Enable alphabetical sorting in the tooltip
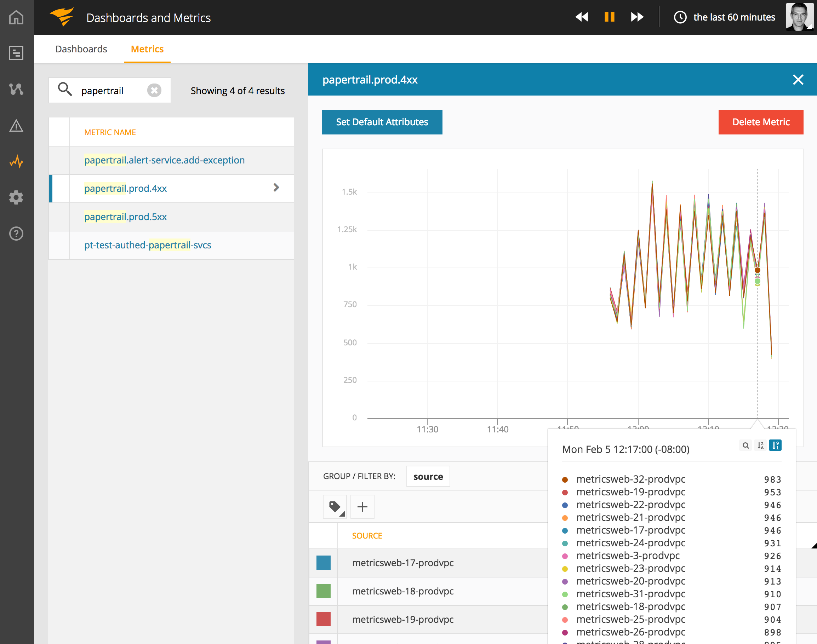This screenshot has width=817, height=644. click(760, 445)
